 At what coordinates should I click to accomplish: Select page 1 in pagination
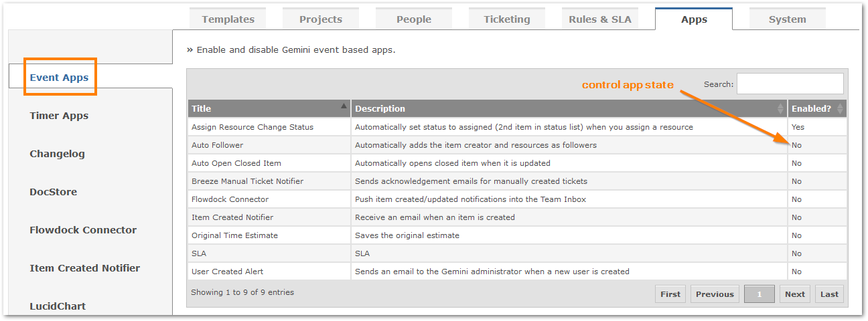(759, 294)
